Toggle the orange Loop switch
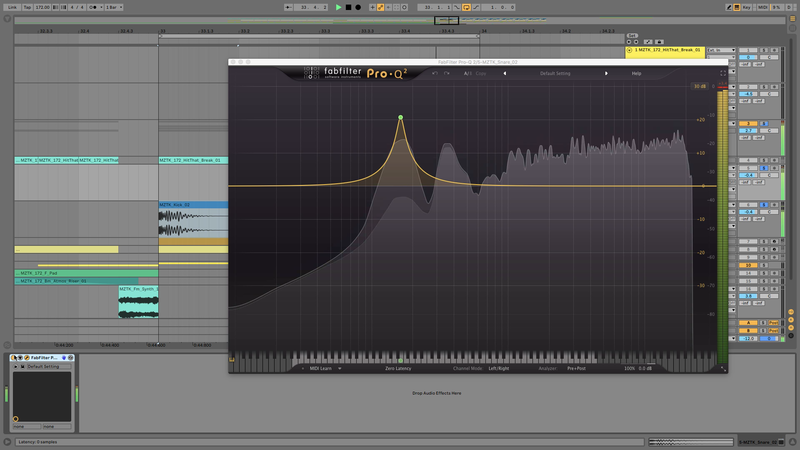 click(x=466, y=7)
